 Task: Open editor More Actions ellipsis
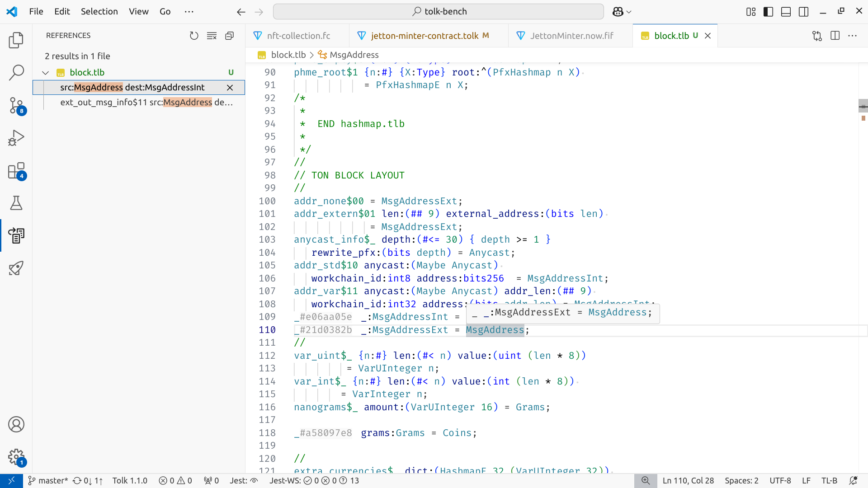click(x=853, y=36)
